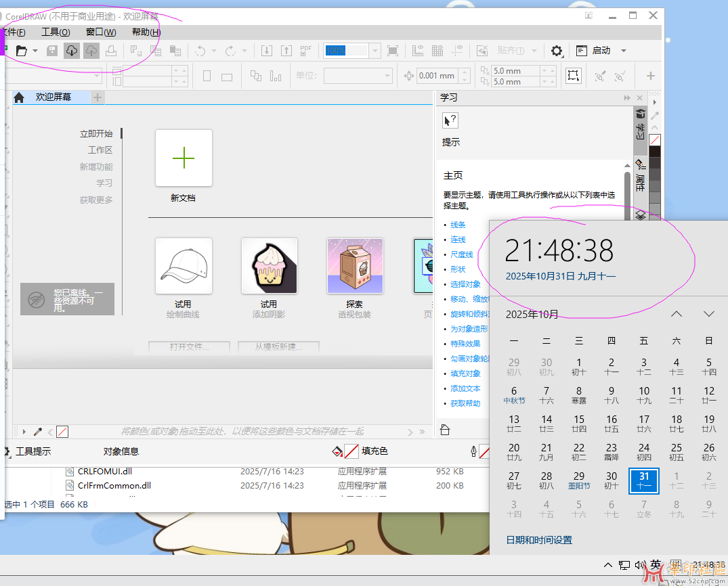Open the Help menu
The height and width of the screenshot is (586, 728).
tap(146, 32)
